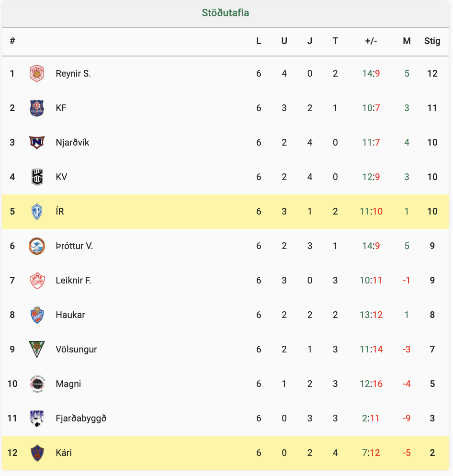This screenshot has width=453, height=476.
Task: Click the Haukar team badge
Action: click(37, 315)
